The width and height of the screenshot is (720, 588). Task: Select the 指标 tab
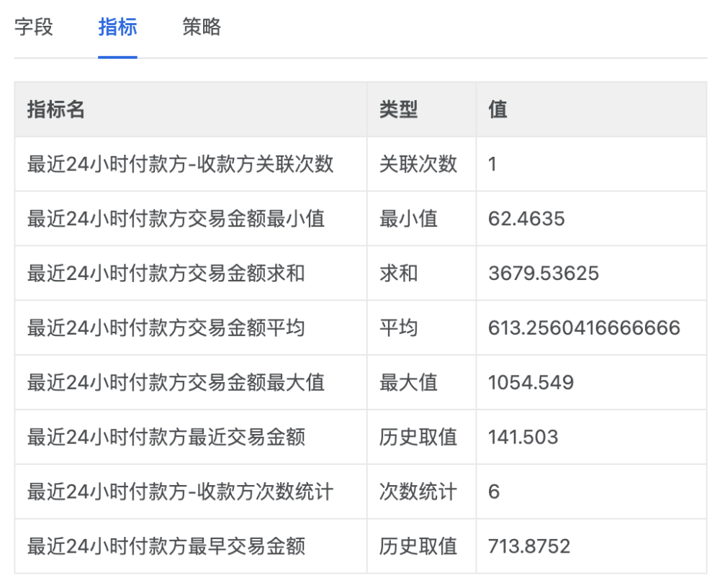[117, 28]
